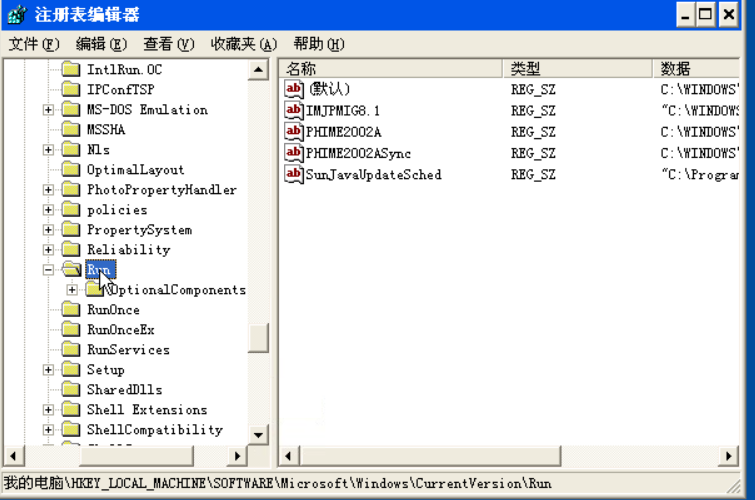Expand the Nls key
The height and width of the screenshot is (500, 755).
48,150
